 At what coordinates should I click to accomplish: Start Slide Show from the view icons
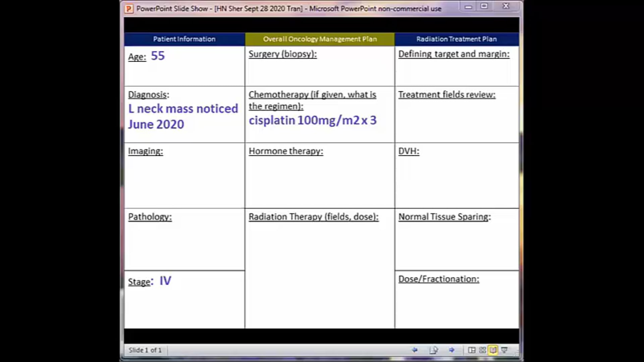[x=503, y=350]
